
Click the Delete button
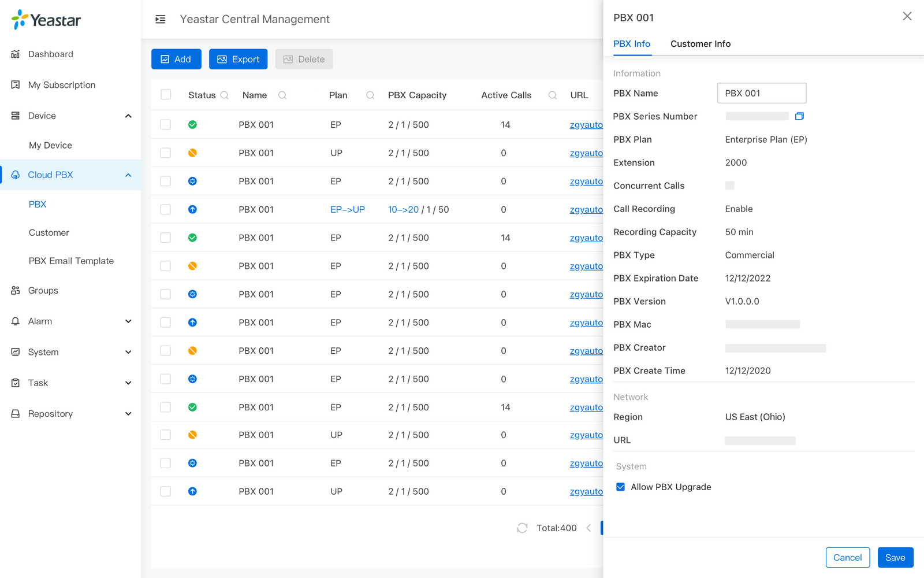[304, 59]
